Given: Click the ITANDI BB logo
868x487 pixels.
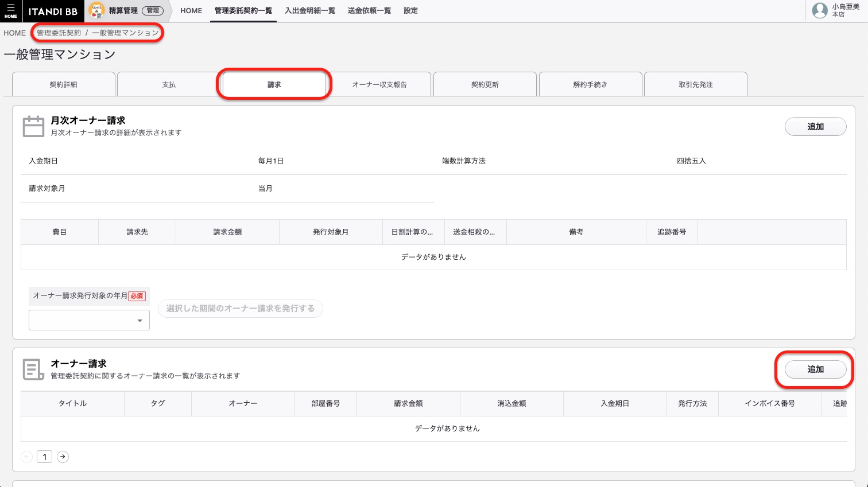Looking at the screenshot, I should pyautogui.click(x=53, y=11).
